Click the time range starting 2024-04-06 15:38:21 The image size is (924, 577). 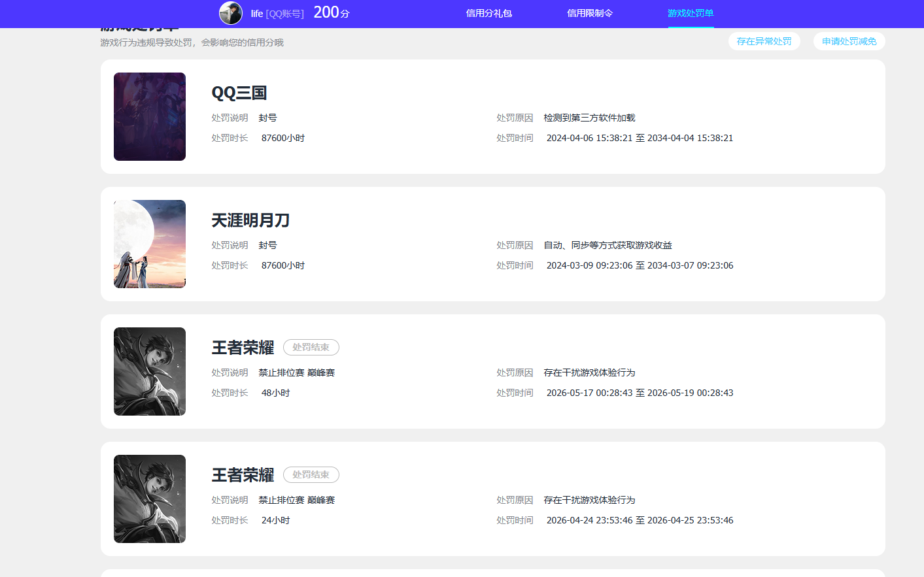coord(640,138)
